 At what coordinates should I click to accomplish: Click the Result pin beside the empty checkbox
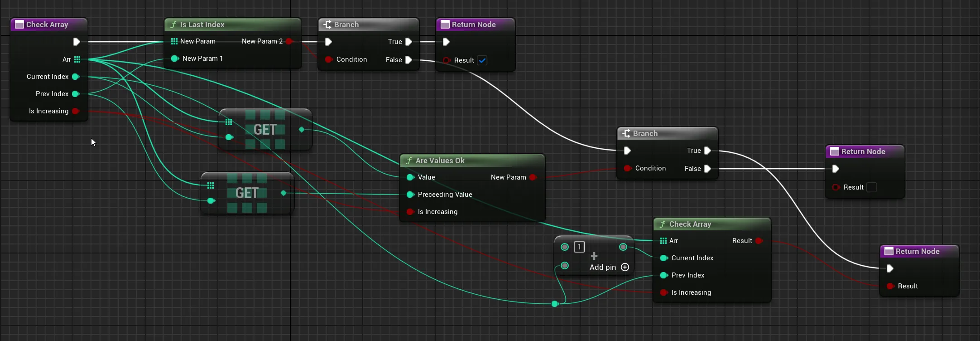coord(836,187)
